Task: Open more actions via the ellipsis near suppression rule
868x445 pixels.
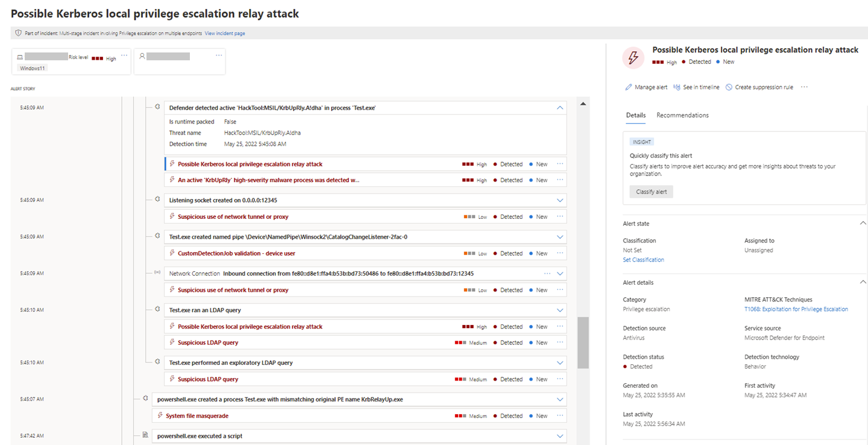Action: click(x=804, y=87)
